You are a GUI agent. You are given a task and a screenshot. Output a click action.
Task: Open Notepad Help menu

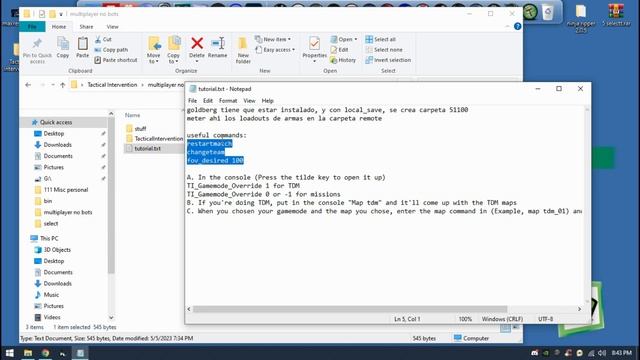coord(267,100)
